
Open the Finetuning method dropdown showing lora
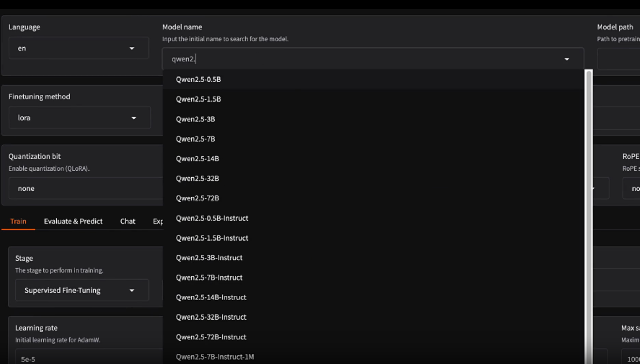click(79, 118)
